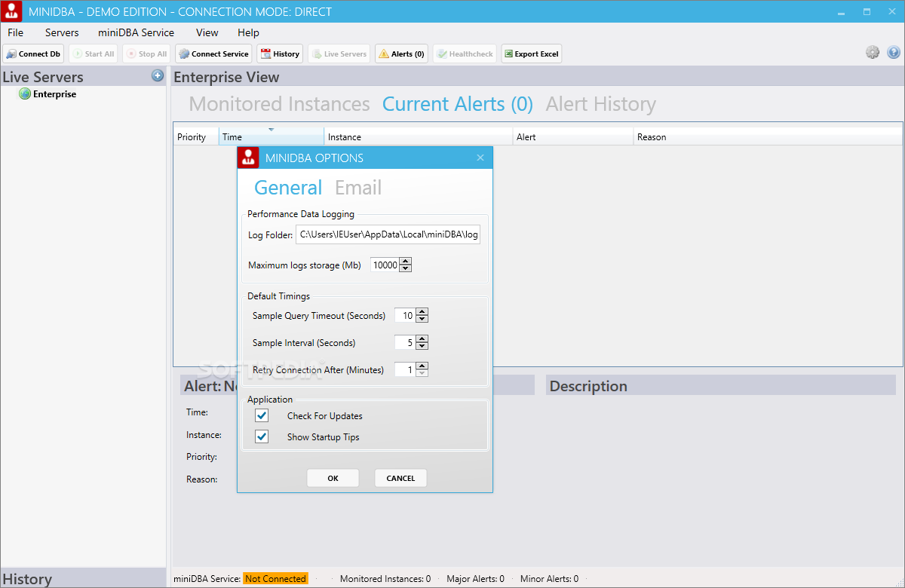Expand the History panel header
This screenshot has height=588, width=905.
(x=83, y=578)
